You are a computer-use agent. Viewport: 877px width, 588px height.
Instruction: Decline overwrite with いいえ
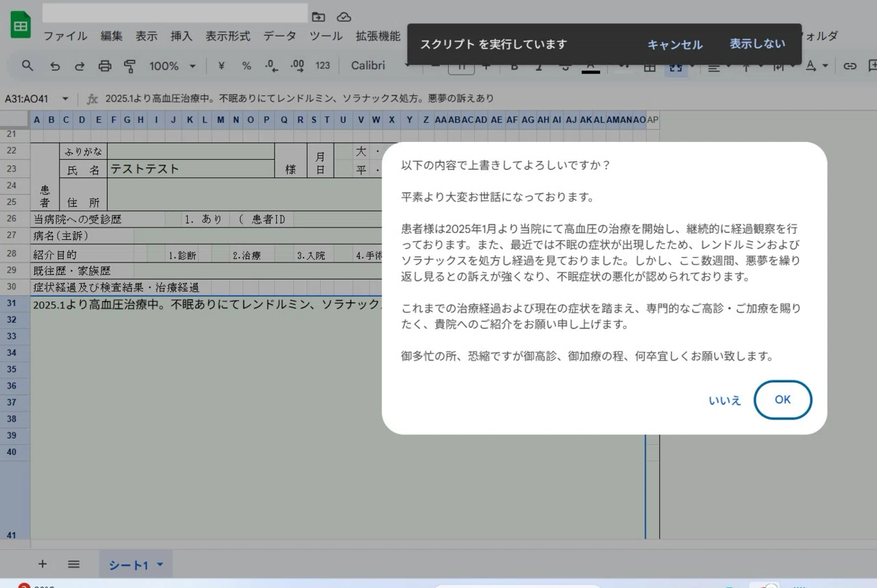pos(725,400)
